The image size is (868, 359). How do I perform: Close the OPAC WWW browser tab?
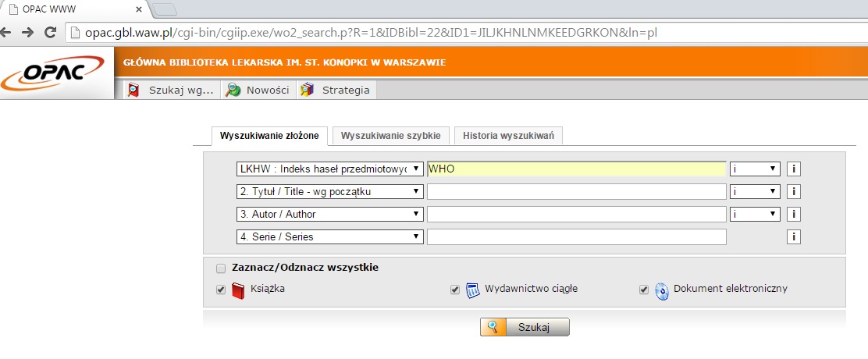[139, 10]
